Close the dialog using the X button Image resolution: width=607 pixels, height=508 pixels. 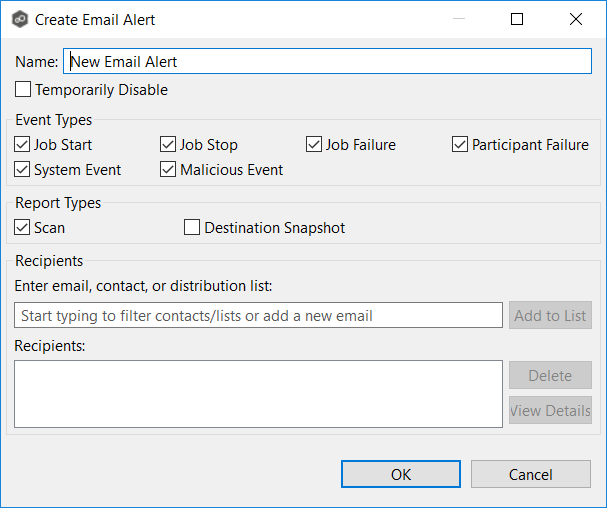pos(576,19)
